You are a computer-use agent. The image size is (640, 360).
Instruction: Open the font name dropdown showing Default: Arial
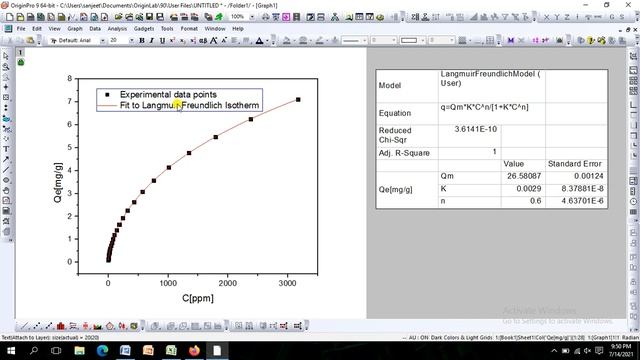102,40
